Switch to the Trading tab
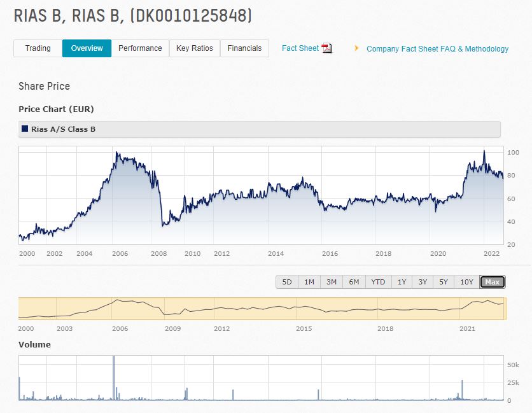Viewport: 532px width, 413px height. (38, 48)
